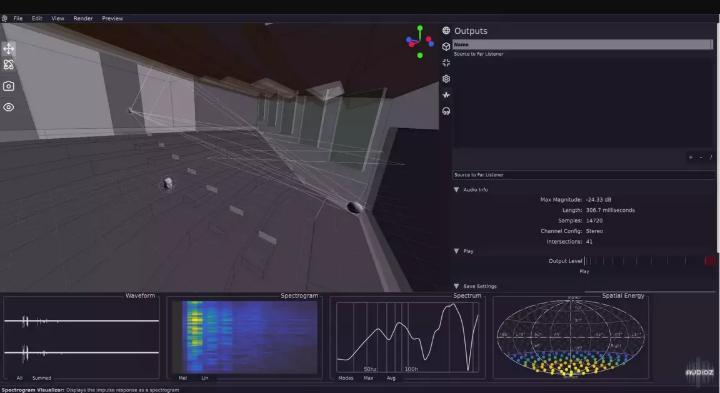Open the Edit menu
The height and width of the screenshot is (393, 720).
click(x=37, y=18)
